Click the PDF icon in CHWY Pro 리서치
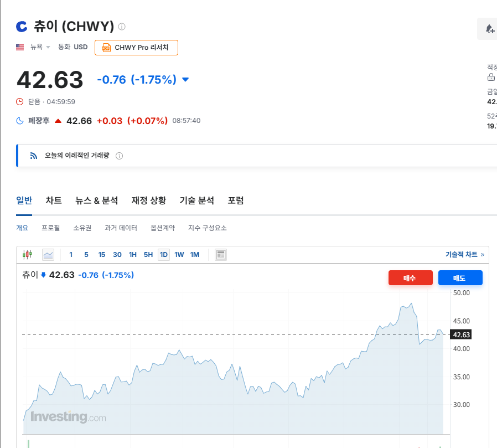 [x=106, y=48]
